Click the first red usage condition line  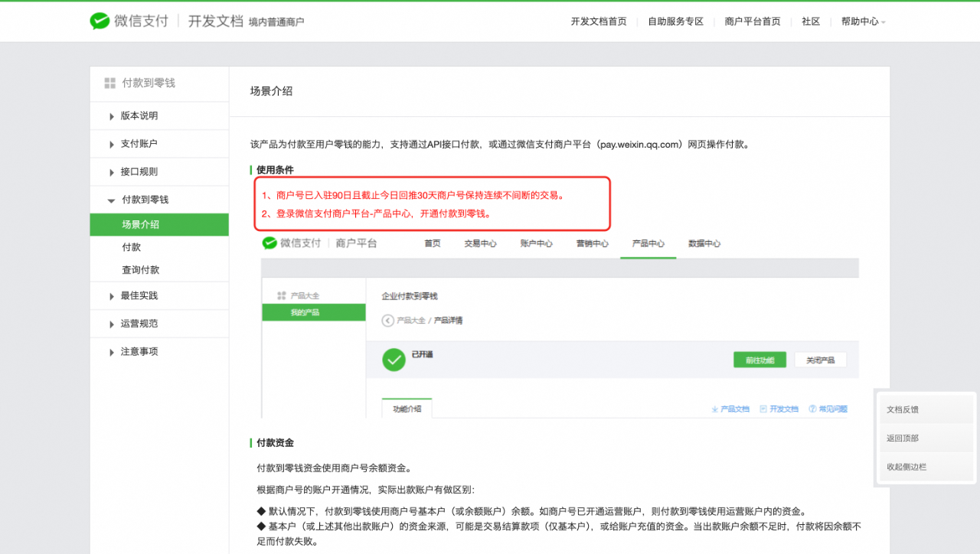[x=413, y=195]
